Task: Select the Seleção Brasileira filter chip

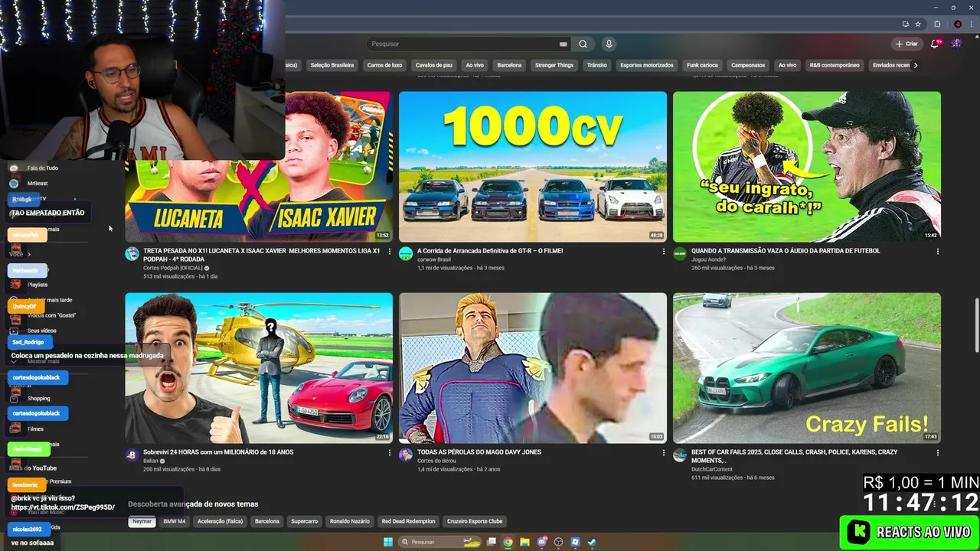Action: pos(332,65)
